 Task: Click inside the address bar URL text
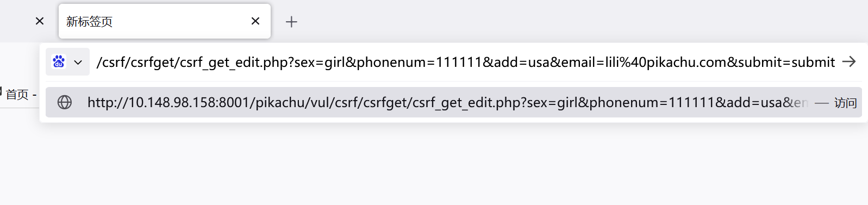coord(465,62)
